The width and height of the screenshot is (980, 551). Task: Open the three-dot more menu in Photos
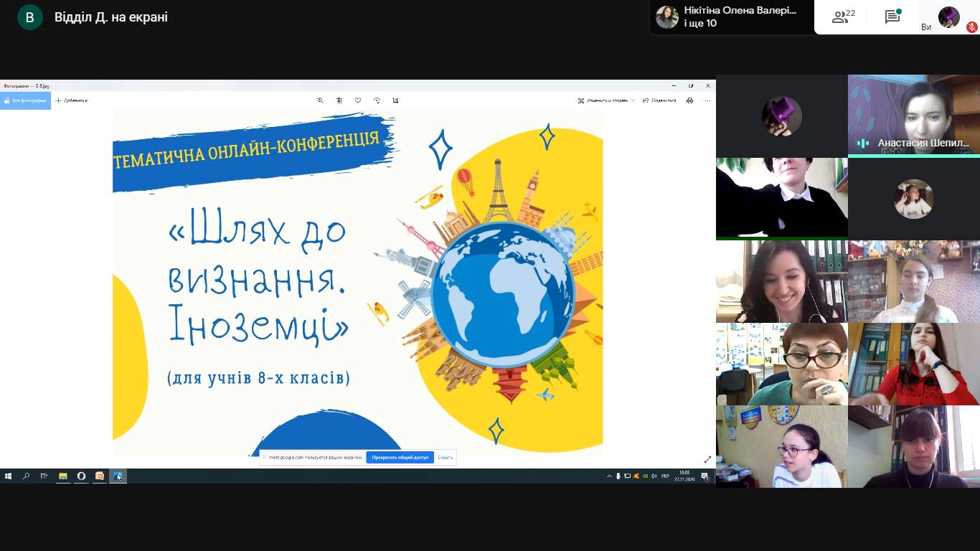[707, 100]
